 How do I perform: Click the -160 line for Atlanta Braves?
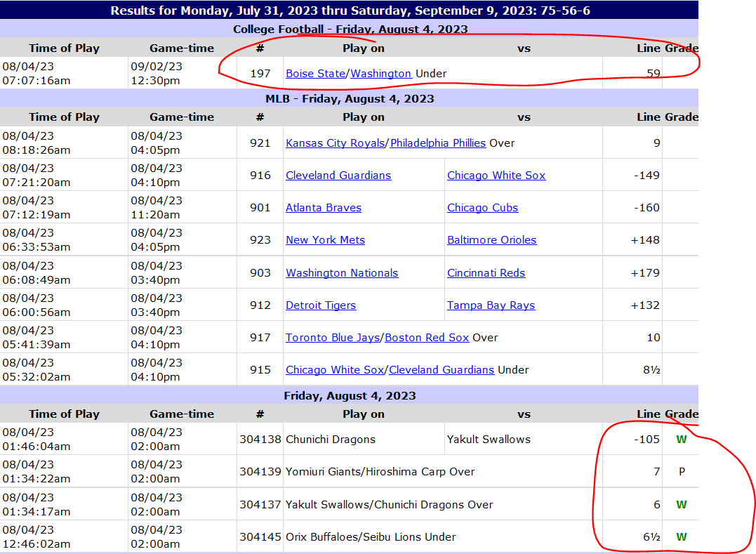click(x=646, y=208)
